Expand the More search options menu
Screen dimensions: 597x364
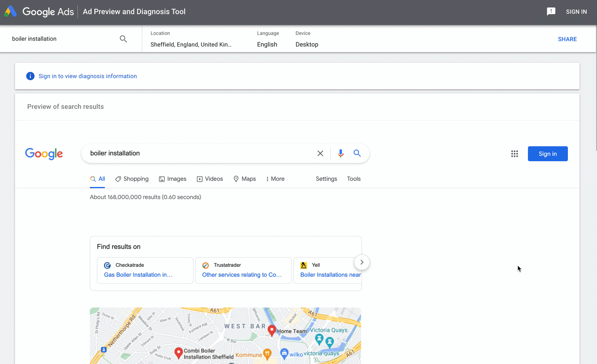click(275, 179)
